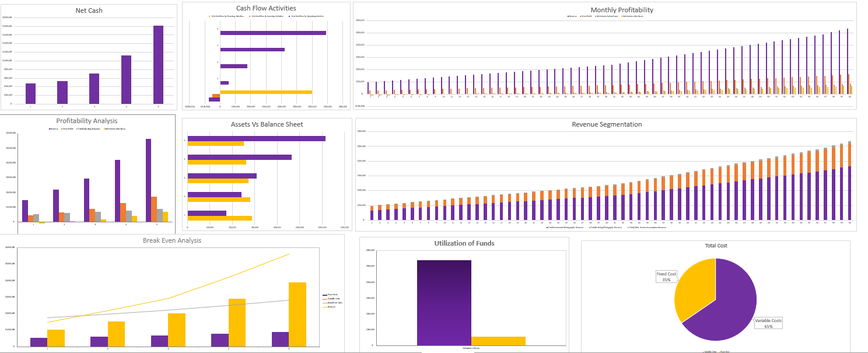The image size is (868, 353).
Task: Click the Net Cash chart title
Action: 89,11
